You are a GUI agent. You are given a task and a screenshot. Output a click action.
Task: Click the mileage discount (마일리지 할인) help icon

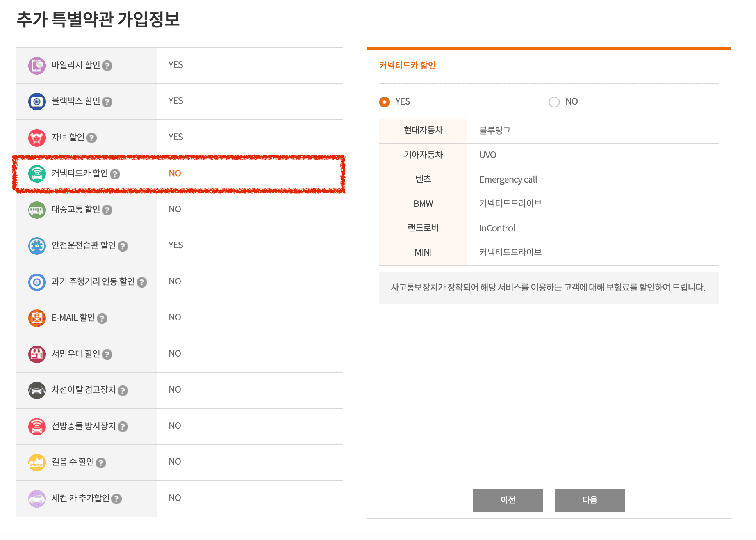click(x=107, y=66)
